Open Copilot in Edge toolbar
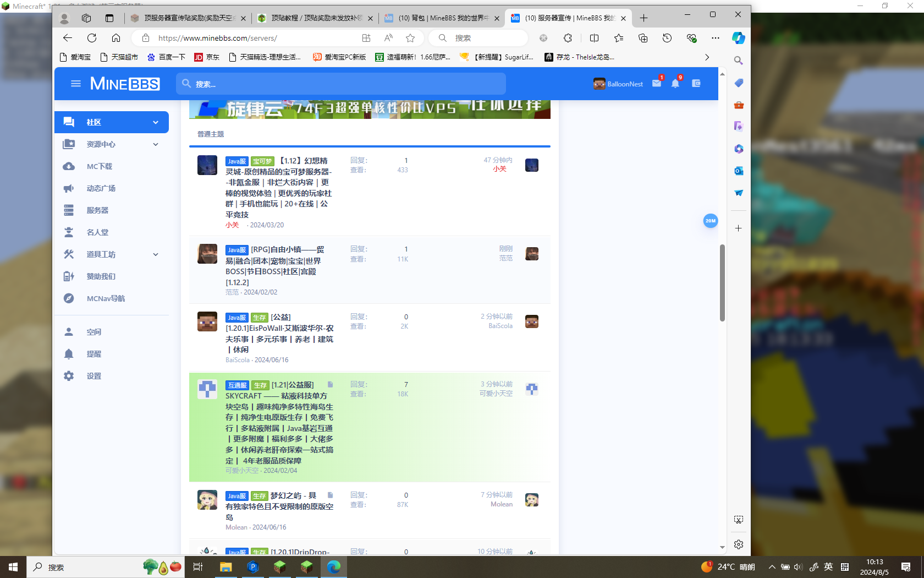The height and width of the screenshot is (578, 924). pyautogui.click(x=739, y=38)
